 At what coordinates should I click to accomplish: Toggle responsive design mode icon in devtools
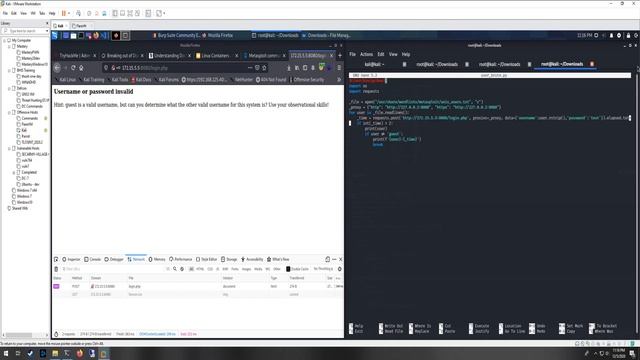[x=327, y=259]
